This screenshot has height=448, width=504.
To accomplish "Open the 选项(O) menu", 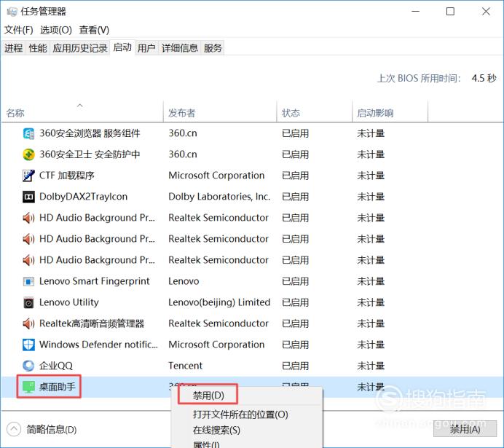I will click(x=56, y=30).
